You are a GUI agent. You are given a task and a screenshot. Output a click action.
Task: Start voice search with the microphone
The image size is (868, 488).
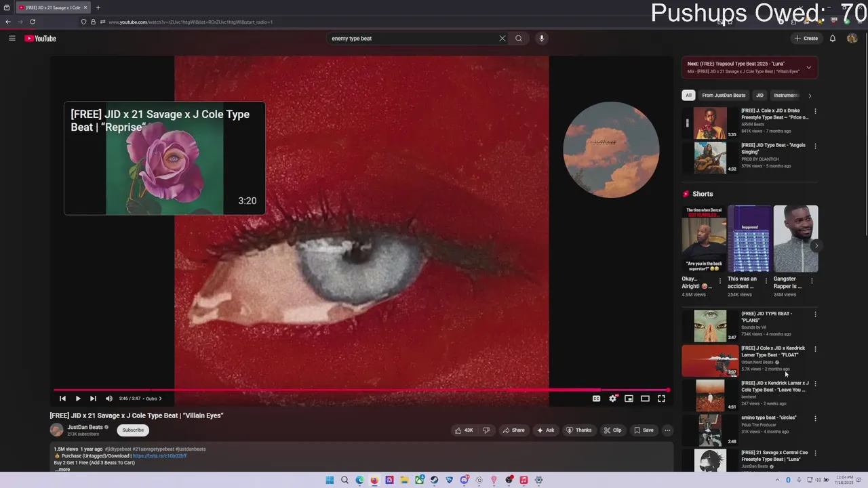tap(541, 39)
